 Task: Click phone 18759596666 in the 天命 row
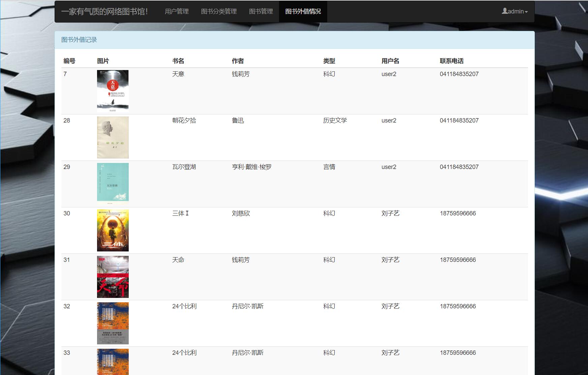coord(458,260)
